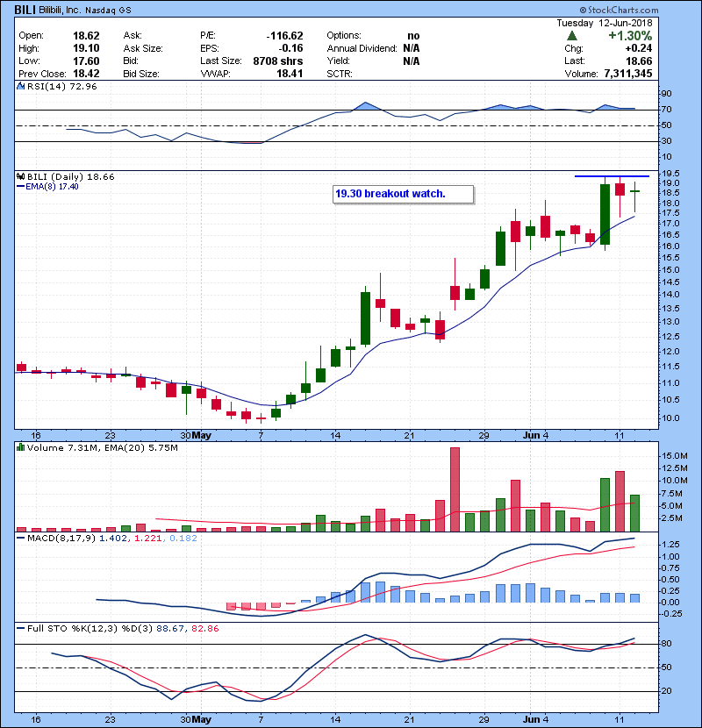Click the 19.5 price axis label
Screen dimensions: 702x728
click(x=670, y=173)
